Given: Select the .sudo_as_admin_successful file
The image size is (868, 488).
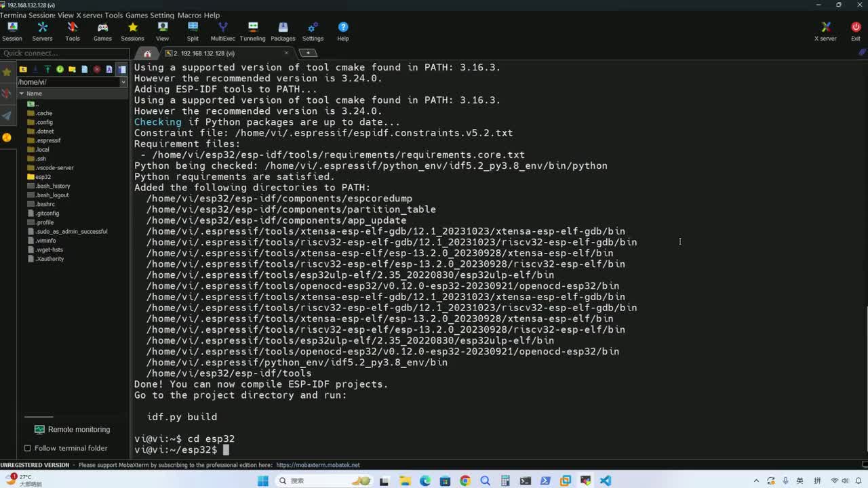Looking at the screenshot, I should (66, 231).
